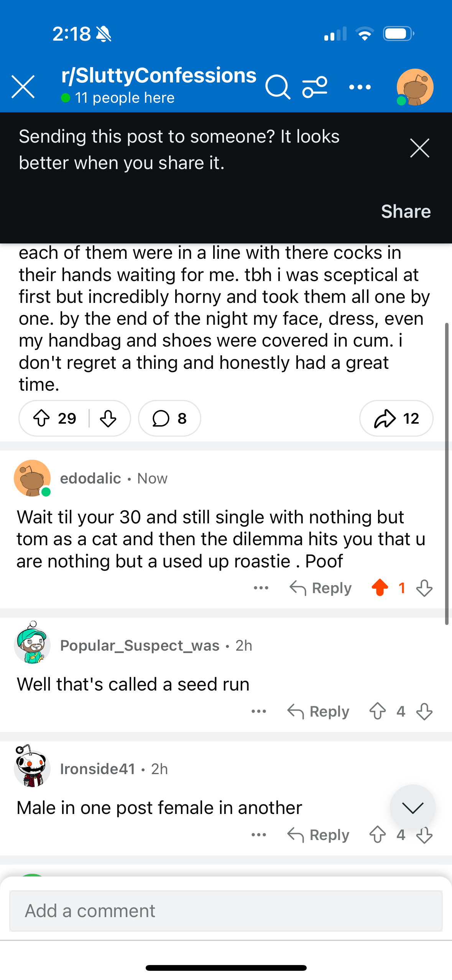Open the three-dot overflow menu in header
This screenshot has width=452, height=980.
(x=360, y=87)
